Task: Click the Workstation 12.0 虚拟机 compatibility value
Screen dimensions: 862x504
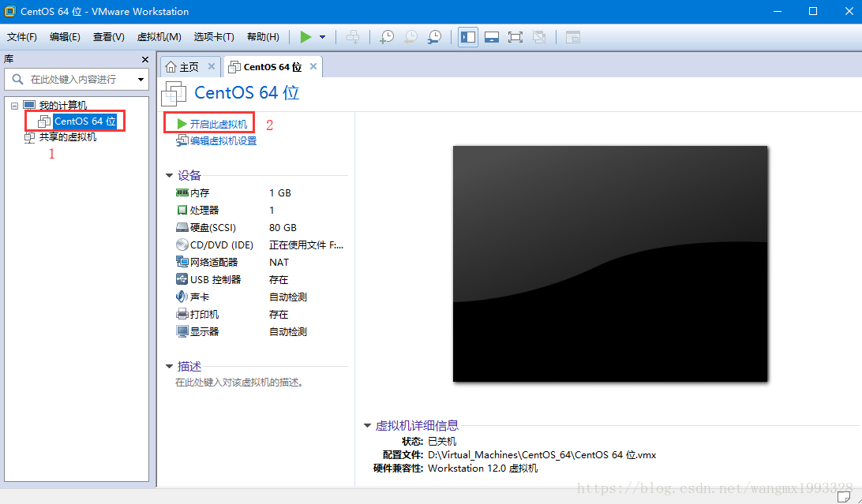Action: 482,469
